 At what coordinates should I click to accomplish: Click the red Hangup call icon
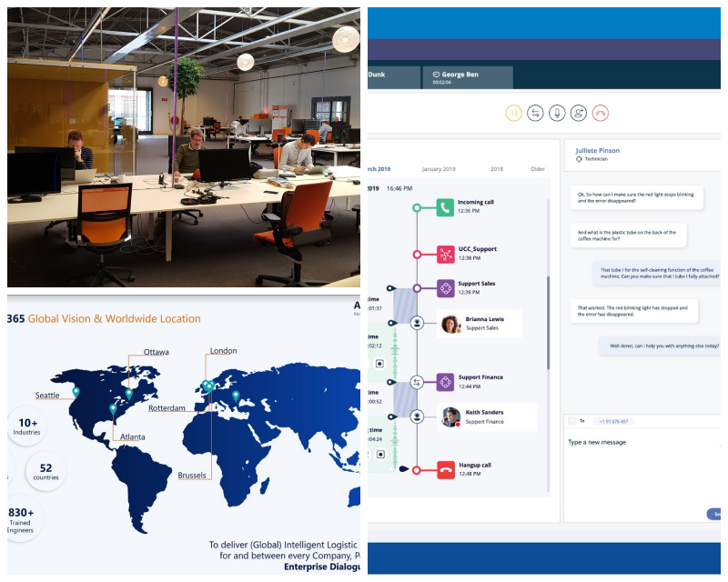pyautogui.click(x=446, y=470)
